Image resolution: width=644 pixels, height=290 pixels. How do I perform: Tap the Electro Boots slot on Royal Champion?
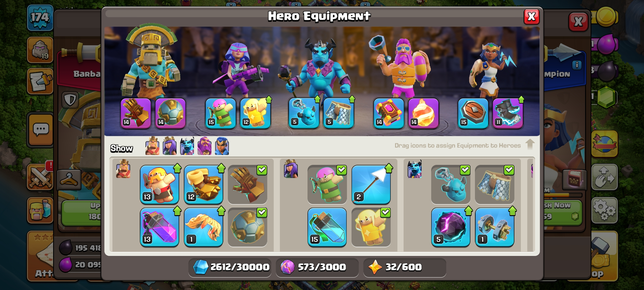(x=508, y=113)
